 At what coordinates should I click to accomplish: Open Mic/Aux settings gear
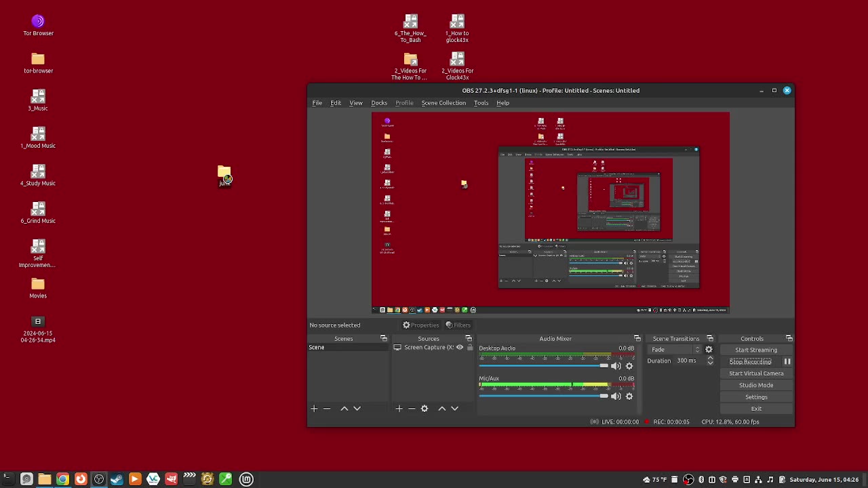tap(629, 396)
